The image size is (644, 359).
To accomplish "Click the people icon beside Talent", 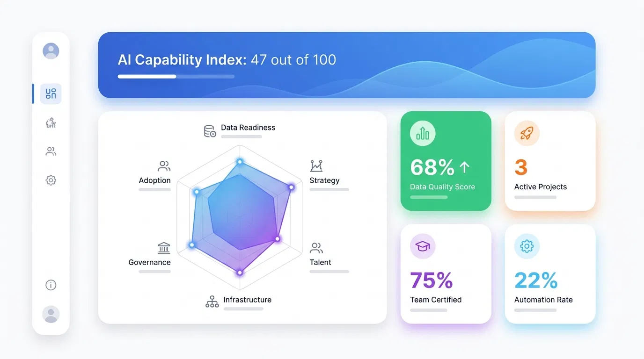I will coord(316,248).
